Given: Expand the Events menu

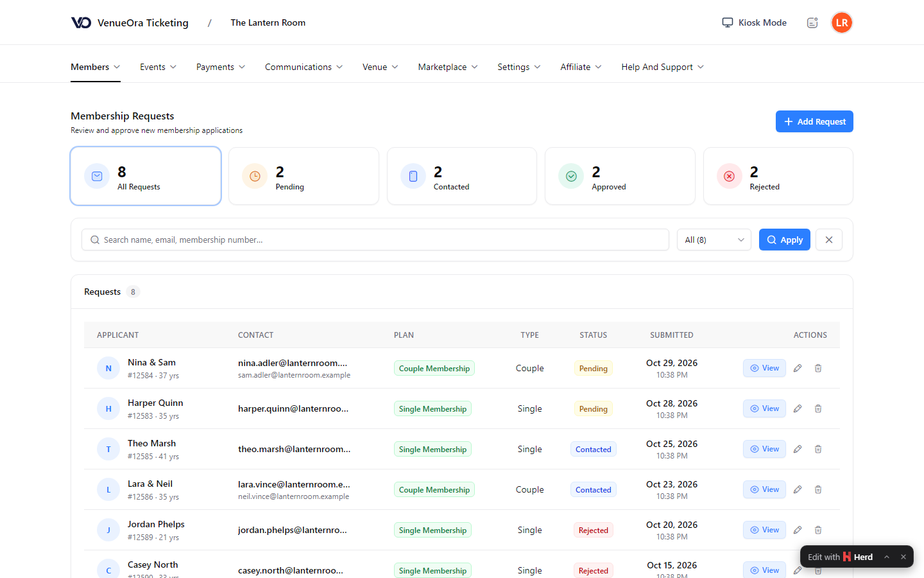Looking at the screenshot, I should pos(158,67).
